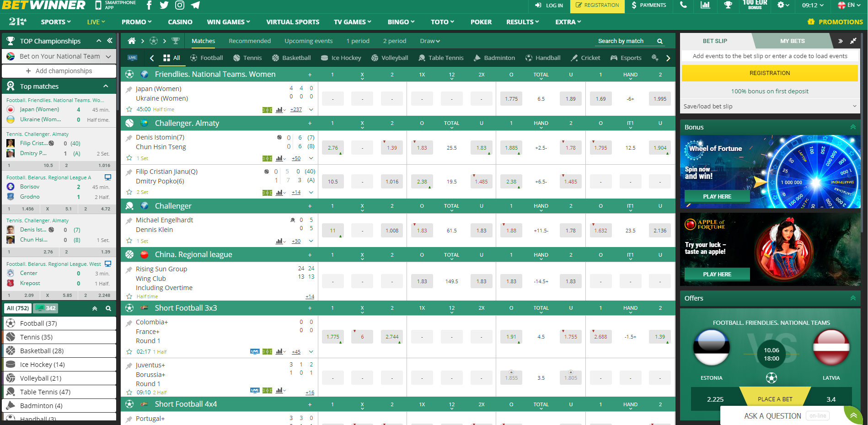The height and width of the screenshot is (425, 868).
Task: Select the All (752) filter
Action: pos(18,308)
